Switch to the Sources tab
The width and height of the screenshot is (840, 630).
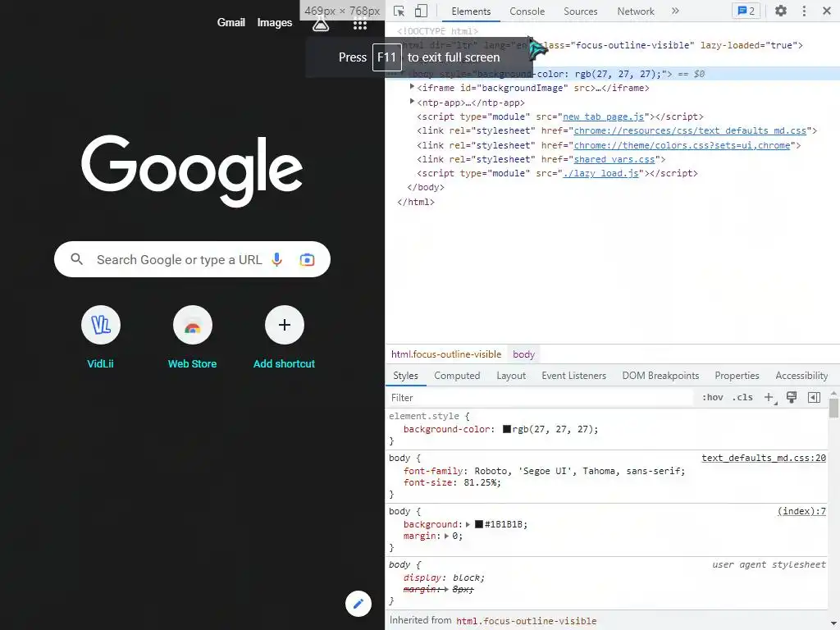(x=580, y=11)
